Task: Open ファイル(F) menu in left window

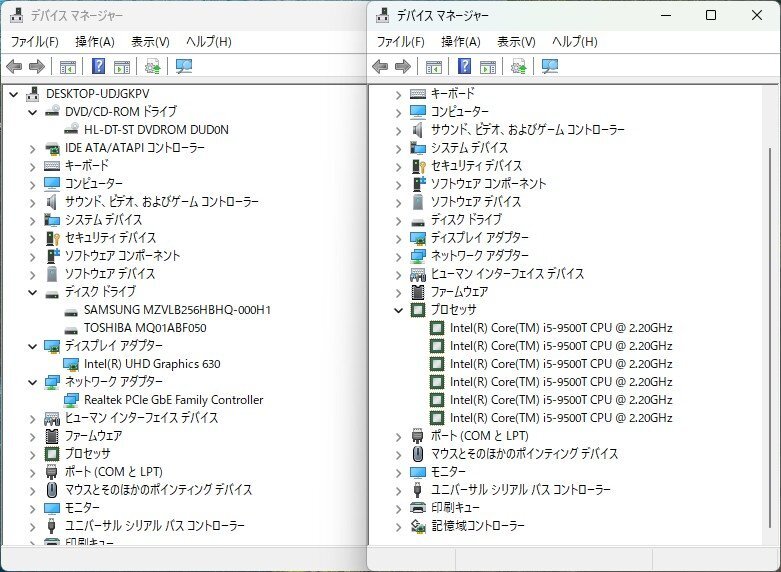Action: click(34, 41)
